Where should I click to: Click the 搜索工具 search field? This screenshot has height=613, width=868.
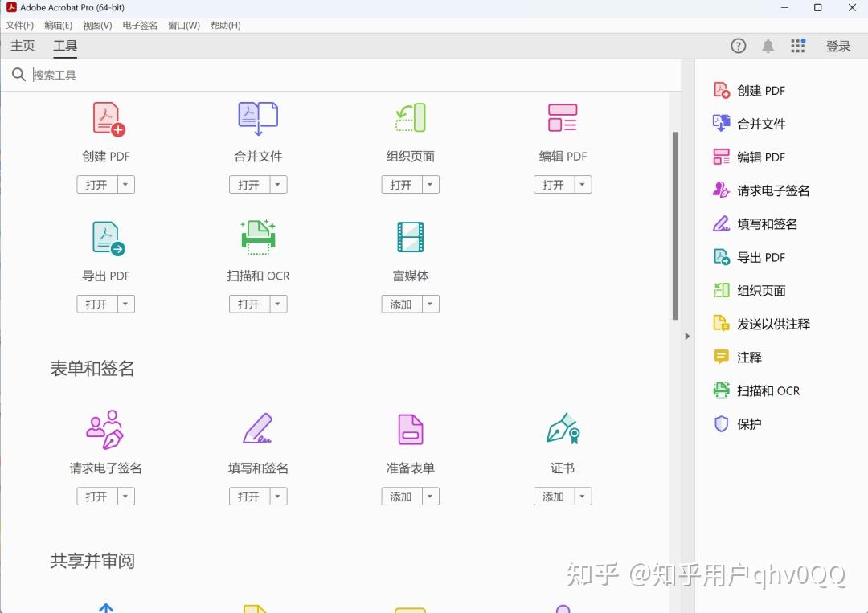(354, 75)
